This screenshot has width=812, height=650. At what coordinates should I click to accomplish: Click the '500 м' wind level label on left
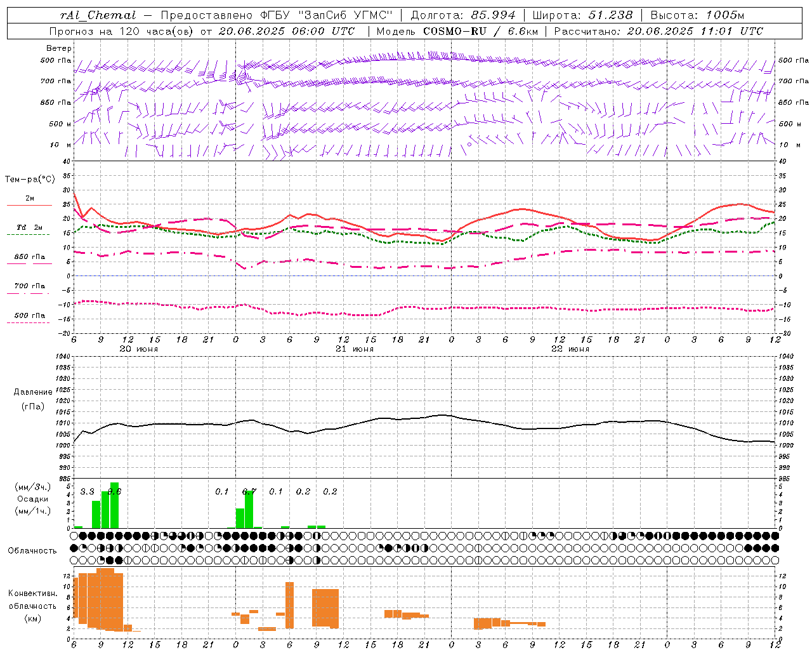point(60,124)
